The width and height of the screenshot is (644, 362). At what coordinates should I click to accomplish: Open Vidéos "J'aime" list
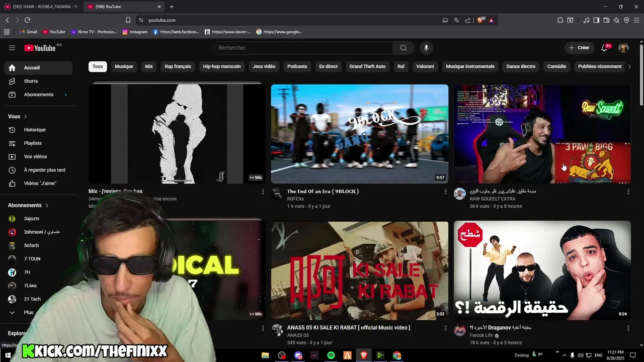coord(38,184)
